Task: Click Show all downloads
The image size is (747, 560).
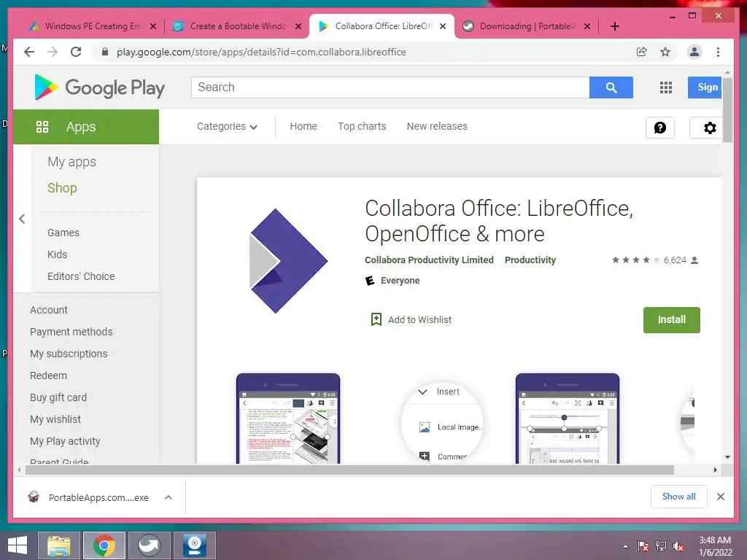Action: pyautogui.click(x=678, y=497)
